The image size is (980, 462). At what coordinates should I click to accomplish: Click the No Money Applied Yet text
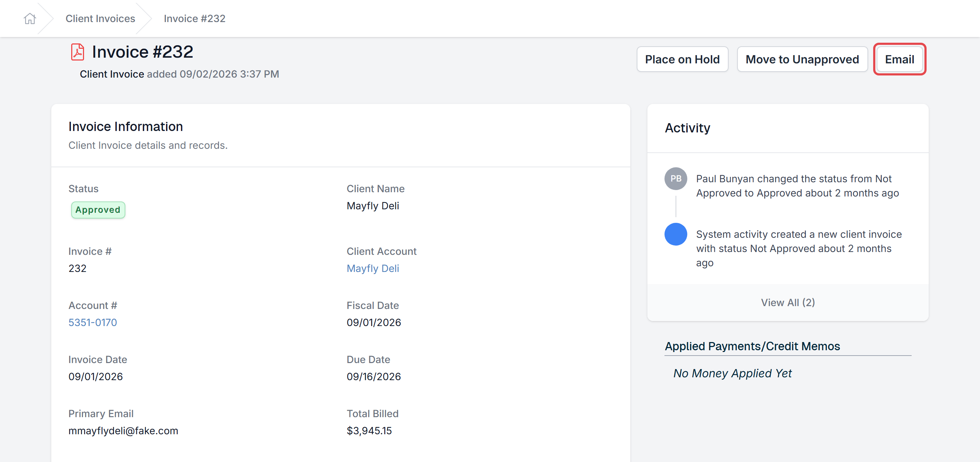point(733,373)
